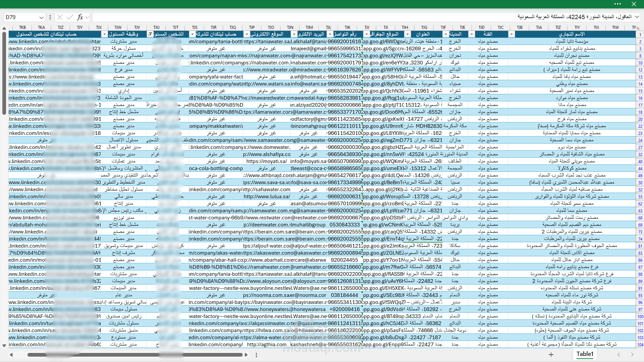
Task: Open the function dropdown arrow next to fx
Action: pos(87,17)
